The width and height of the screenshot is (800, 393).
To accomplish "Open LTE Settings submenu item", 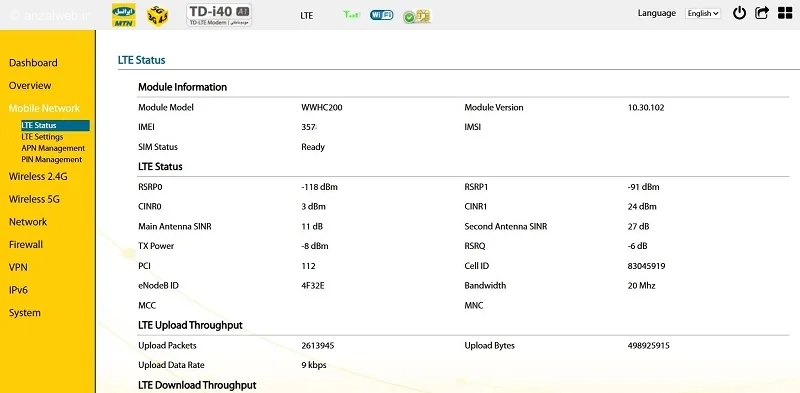I will click(x=42, y=137).
